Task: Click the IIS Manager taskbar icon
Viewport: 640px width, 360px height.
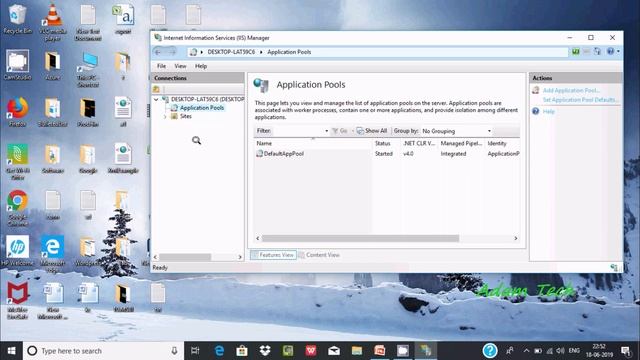Action: coord(425,351)
